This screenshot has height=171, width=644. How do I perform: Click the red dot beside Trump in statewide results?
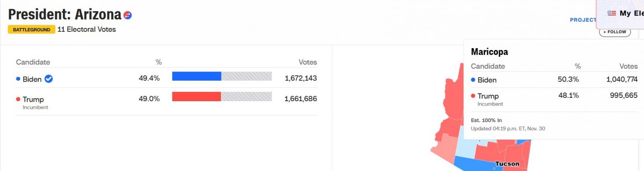pyautogui.click(x=18, y=99)
